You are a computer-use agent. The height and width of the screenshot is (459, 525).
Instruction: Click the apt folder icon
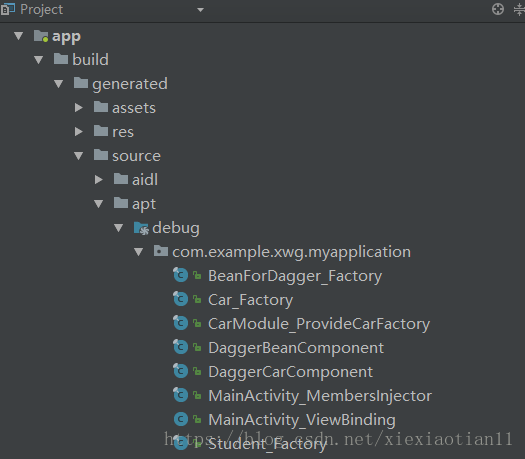tap(121, 203)
